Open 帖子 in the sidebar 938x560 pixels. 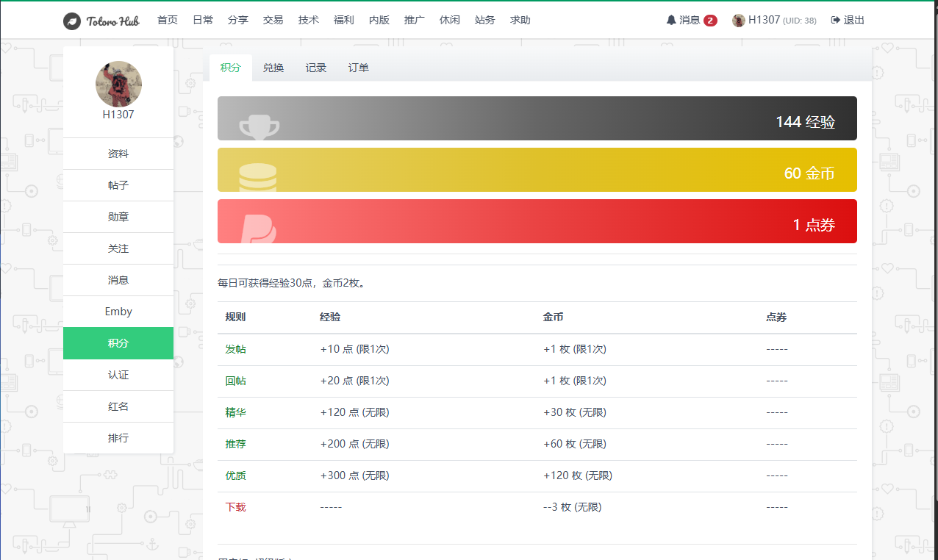[118, 185]
